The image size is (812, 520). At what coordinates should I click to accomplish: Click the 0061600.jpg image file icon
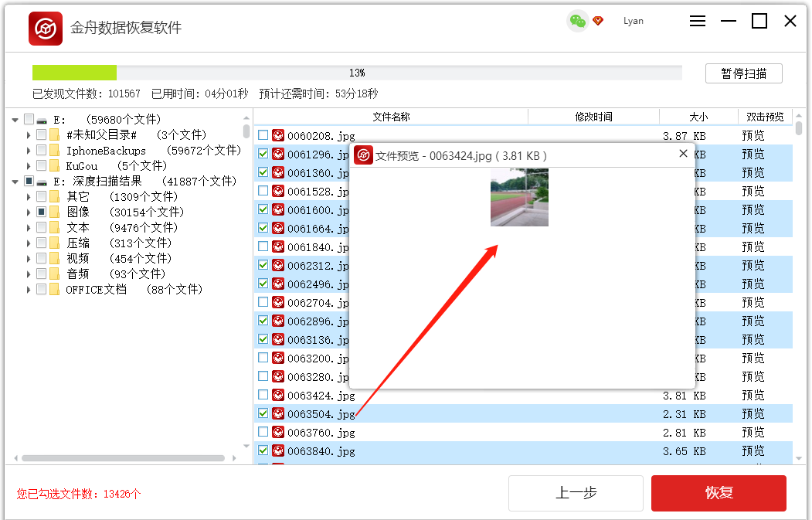point(278,209)
